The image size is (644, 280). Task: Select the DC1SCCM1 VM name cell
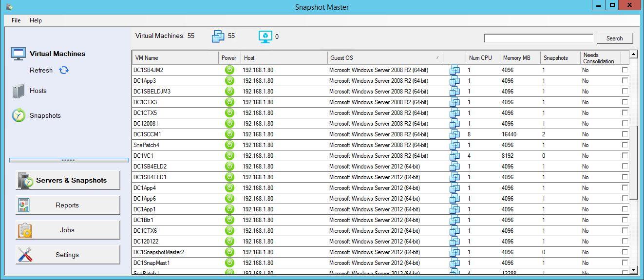pyautogui.click(x=175, y=134)
